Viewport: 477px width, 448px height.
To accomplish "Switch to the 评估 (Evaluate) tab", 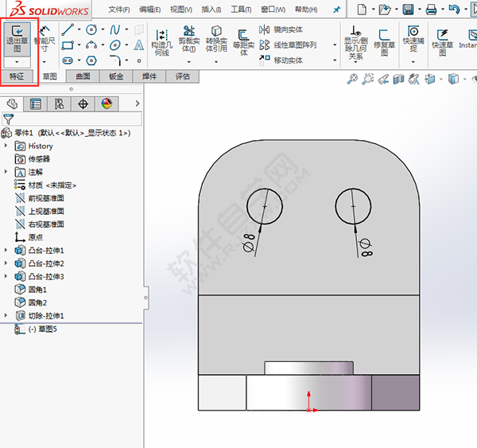I will [183, 76].
